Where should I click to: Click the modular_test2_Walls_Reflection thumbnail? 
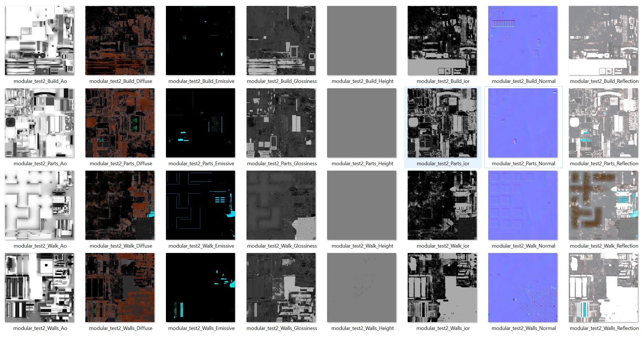(x=603, y=287)
